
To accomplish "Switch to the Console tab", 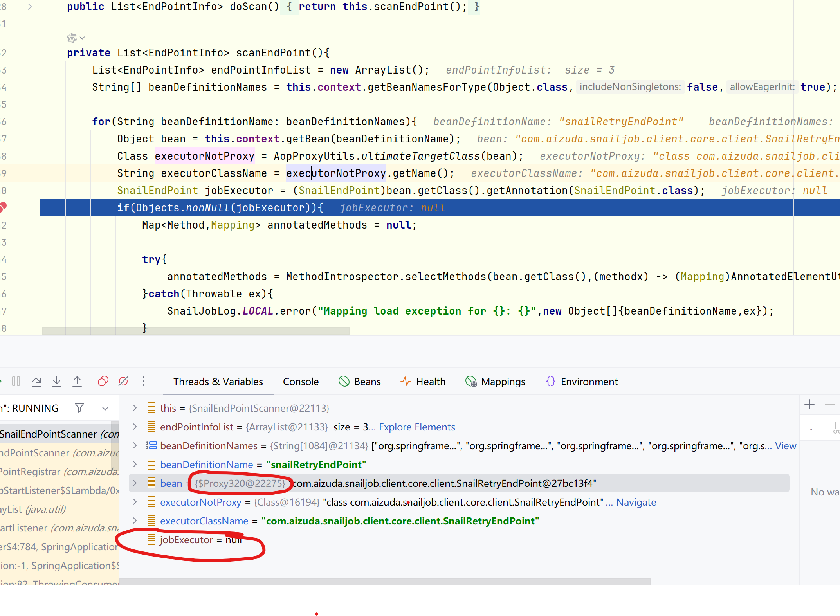I will click(301, 382).
